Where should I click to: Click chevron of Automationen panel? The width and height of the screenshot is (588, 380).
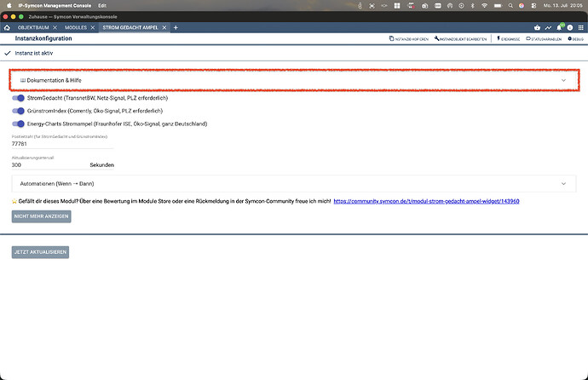coord(563,184)
